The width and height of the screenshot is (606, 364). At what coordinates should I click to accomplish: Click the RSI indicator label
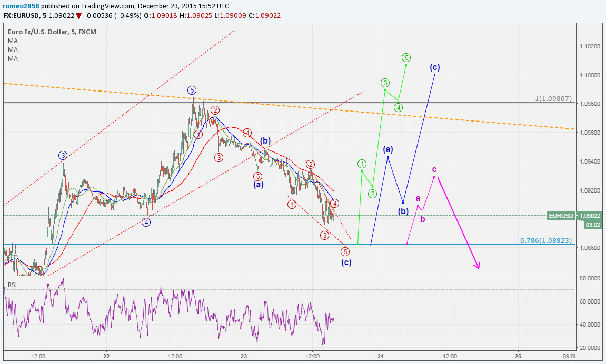(x=12, y=285)
